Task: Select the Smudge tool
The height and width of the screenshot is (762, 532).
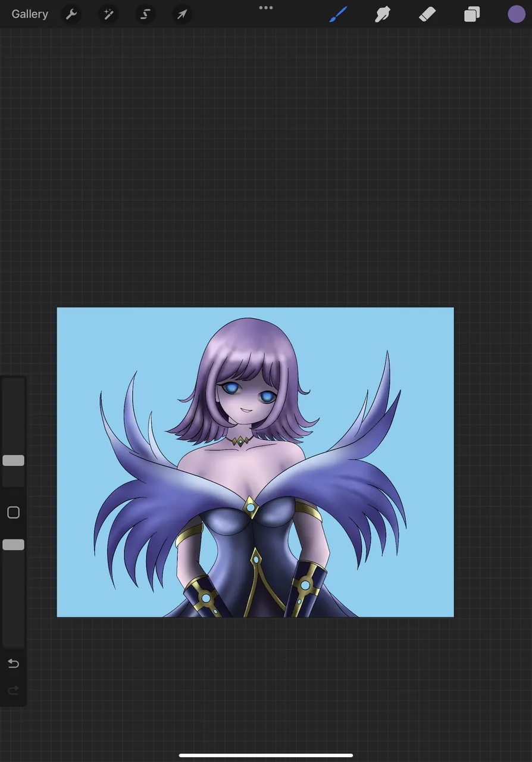Action: pyautogui.click(x=382, y=14)
